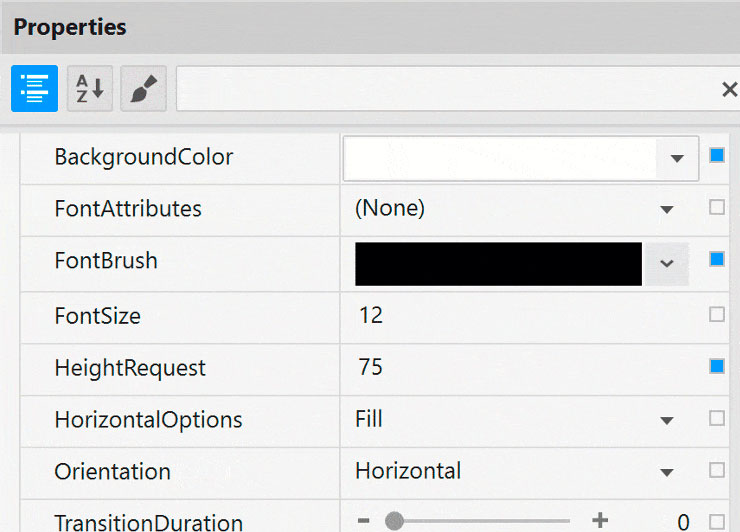740x532 pixels.
Task: Toggle the FontSize property marker square
Action: tap(716, 314)
